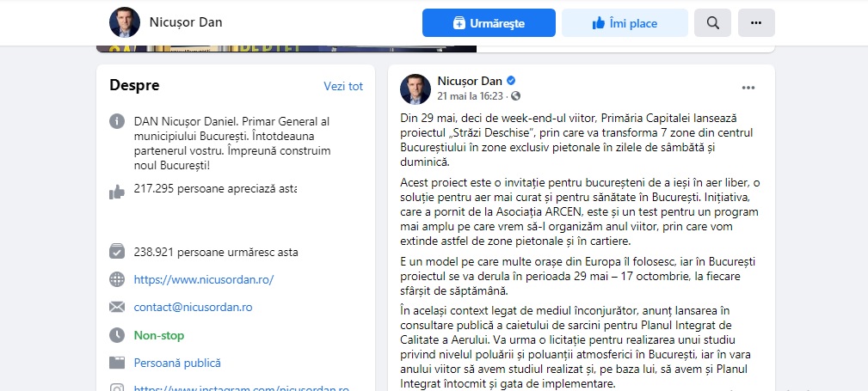Click the website globe icon in Despre
This screenshot has width=868, height=391.
(117, 279)
